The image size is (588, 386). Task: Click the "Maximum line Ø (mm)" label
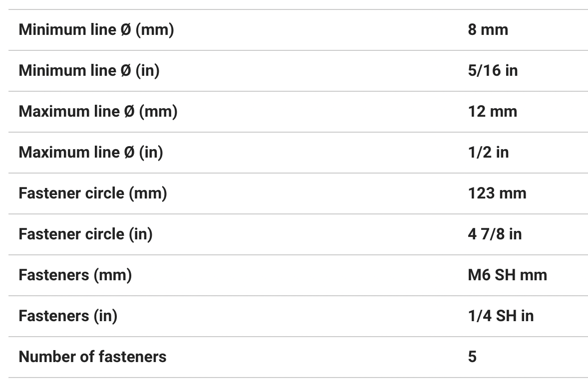pyautogui.click(x=98, y=112)
